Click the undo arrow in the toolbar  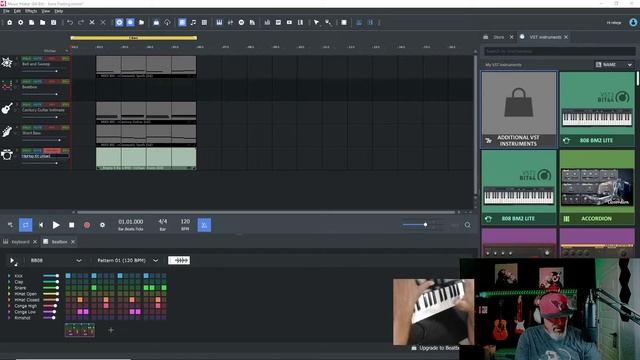pos(70,22)
